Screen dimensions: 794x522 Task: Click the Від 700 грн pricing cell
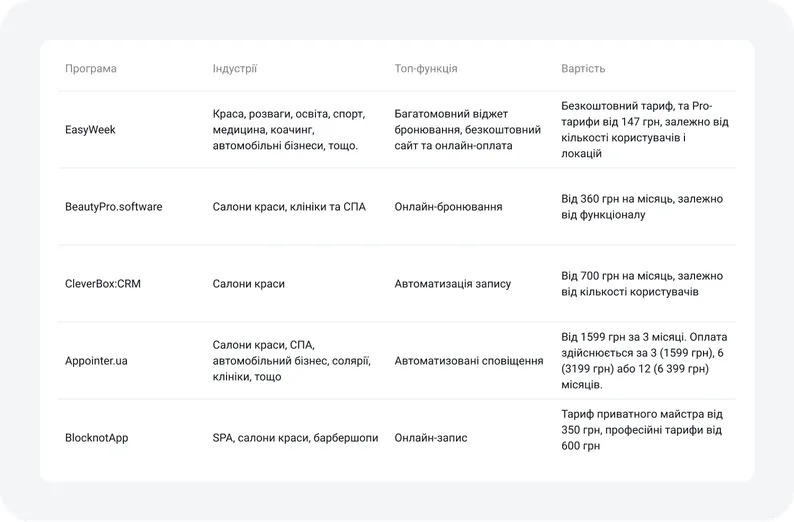point(642,284)
